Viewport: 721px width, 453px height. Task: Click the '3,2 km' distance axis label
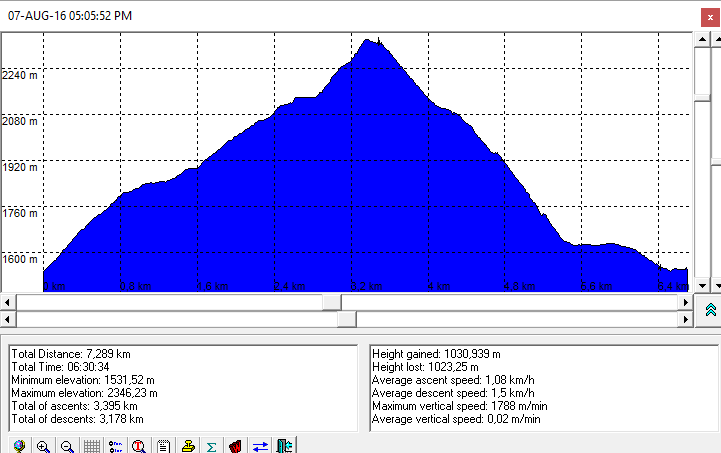coord(366,286)
